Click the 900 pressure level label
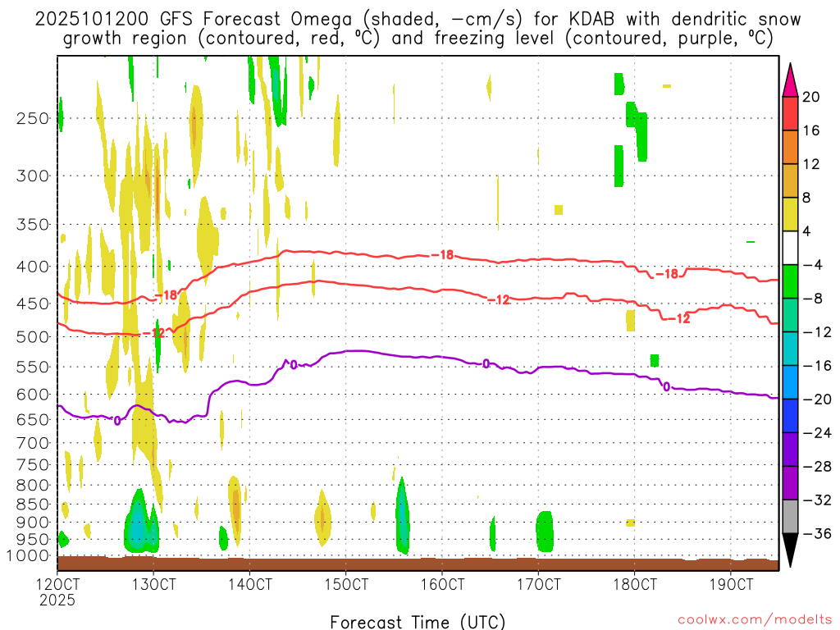840x630 pixels. (33, 522)
